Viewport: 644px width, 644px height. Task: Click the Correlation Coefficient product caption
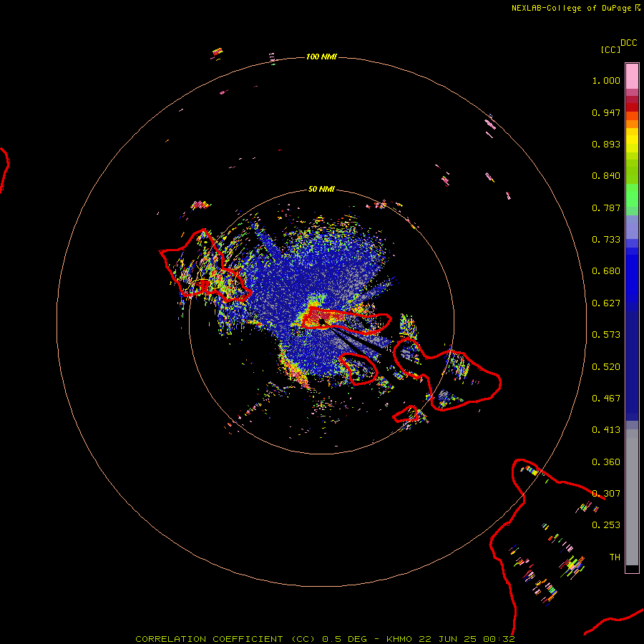(x=325, y=639)
